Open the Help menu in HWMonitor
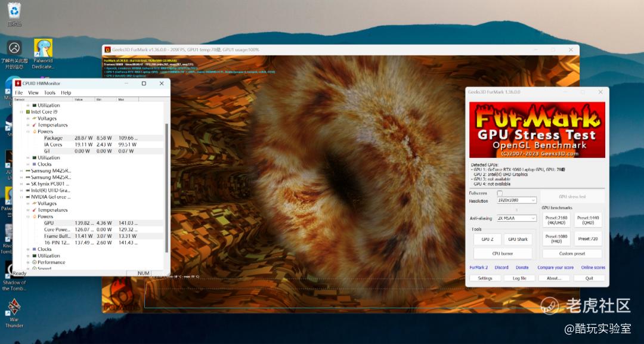 (x=66, y=93)
